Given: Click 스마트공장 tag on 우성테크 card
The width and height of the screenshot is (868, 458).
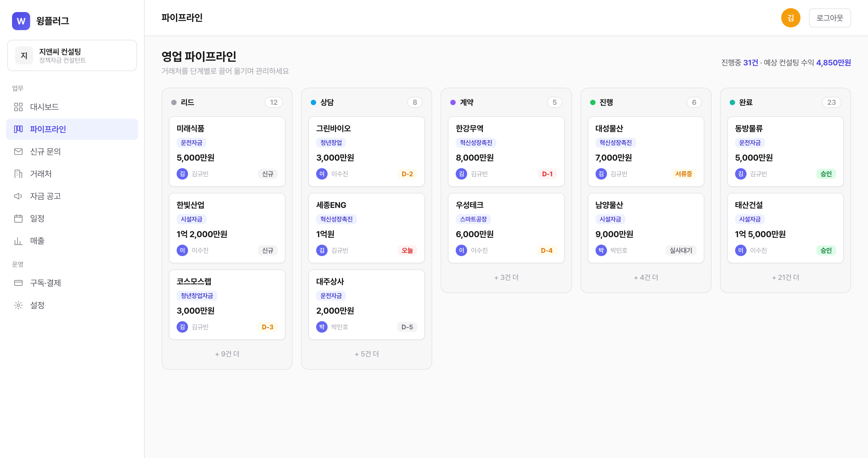Looking at the screenshot, I should (x=473, y=219).
